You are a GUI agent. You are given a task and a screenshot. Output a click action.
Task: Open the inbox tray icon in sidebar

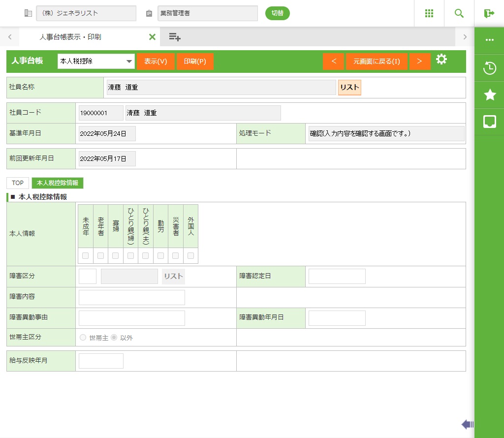click(490, 122)
